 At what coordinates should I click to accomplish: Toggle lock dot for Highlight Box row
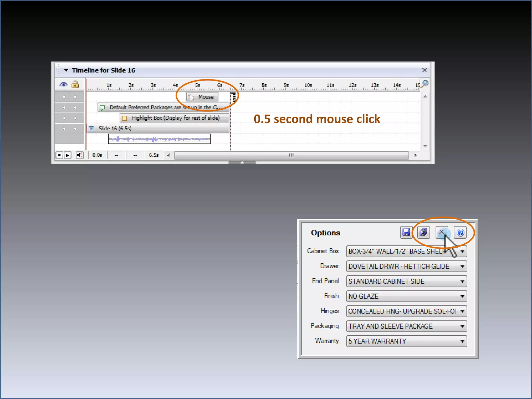[75, 118]
